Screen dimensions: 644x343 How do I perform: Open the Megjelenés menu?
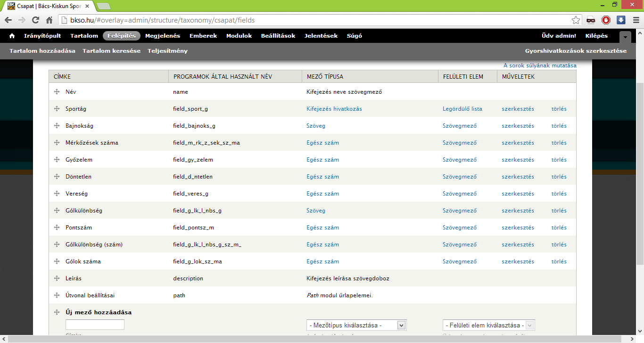[x=163, y=36]
